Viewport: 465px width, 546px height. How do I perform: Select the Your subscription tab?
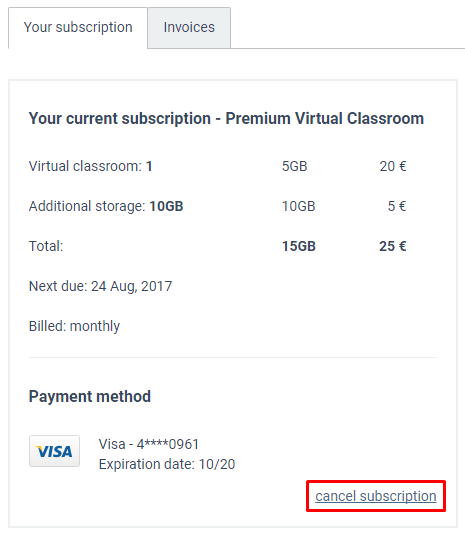[78, 28]
